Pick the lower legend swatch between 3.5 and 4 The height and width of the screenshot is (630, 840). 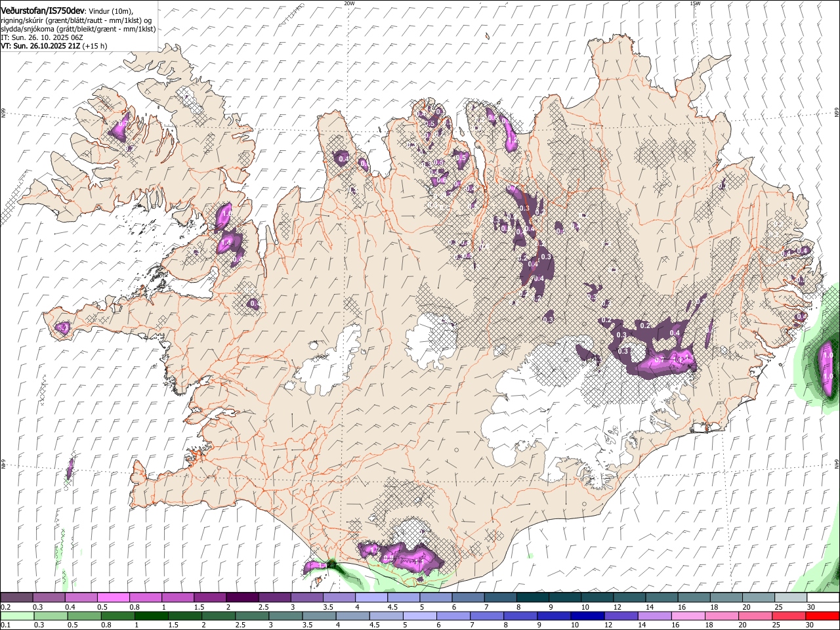(x=319, y=616)
